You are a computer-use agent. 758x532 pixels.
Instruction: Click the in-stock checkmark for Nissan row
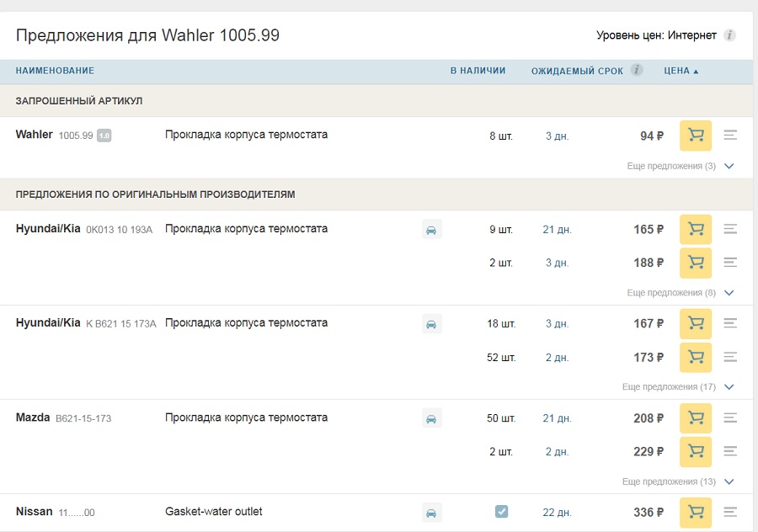(501, 511)
